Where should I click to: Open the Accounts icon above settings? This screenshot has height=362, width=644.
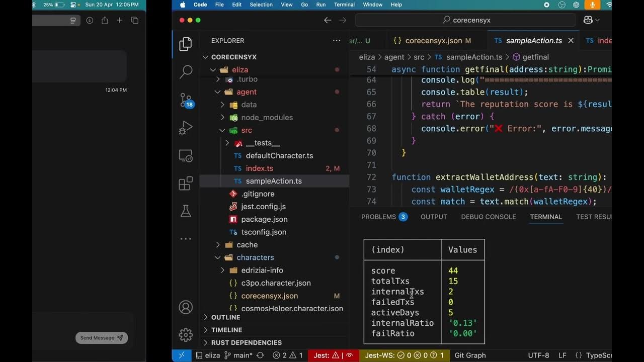[x=185, y=307]
